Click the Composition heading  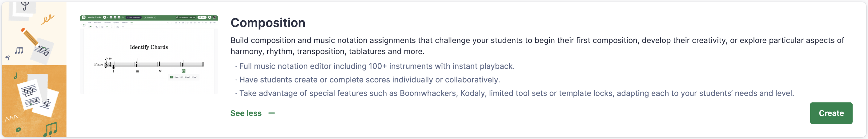pos(267,23)
